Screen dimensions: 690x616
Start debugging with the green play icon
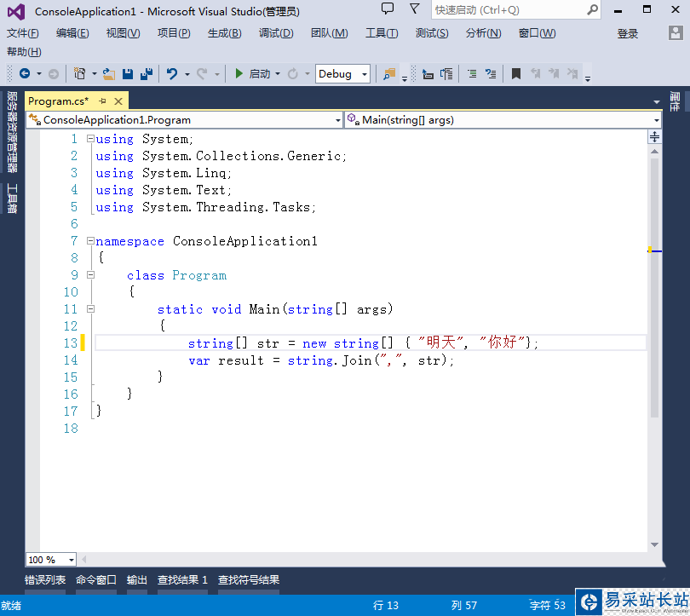click(239, 73)
